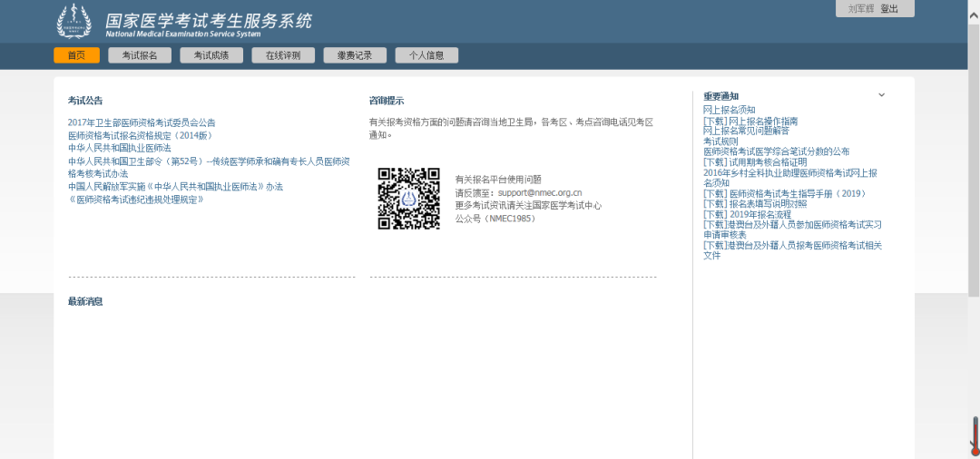
Task: Open the 中华人民共和国执业医师法 link
Action: 120,148
